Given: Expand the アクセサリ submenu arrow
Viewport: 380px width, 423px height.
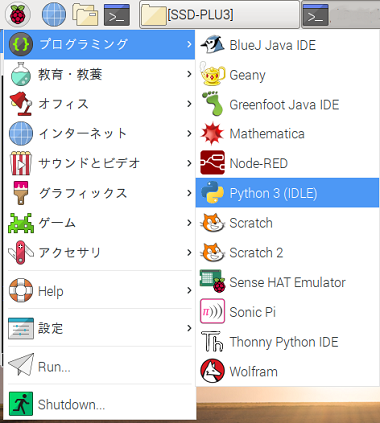Looking at the screenshot, I should (x=189, y=252).
